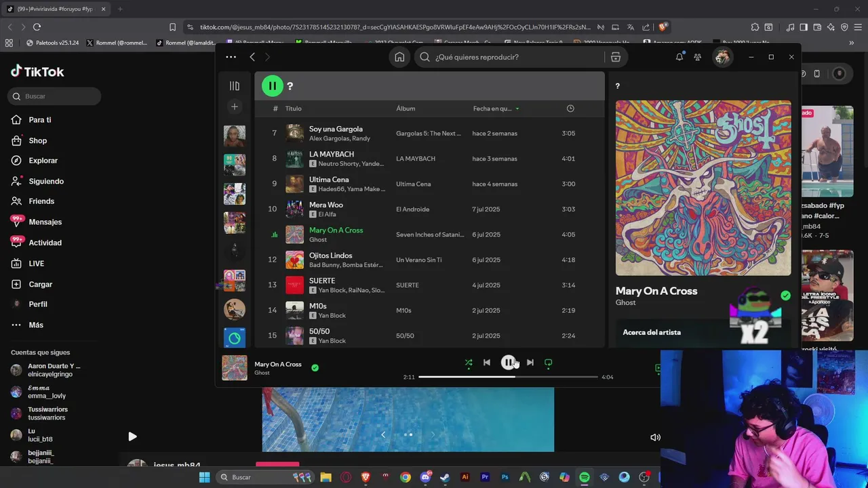The image size is (868, 488).
Task: Open Acerca del artista card
Action: 703,333
